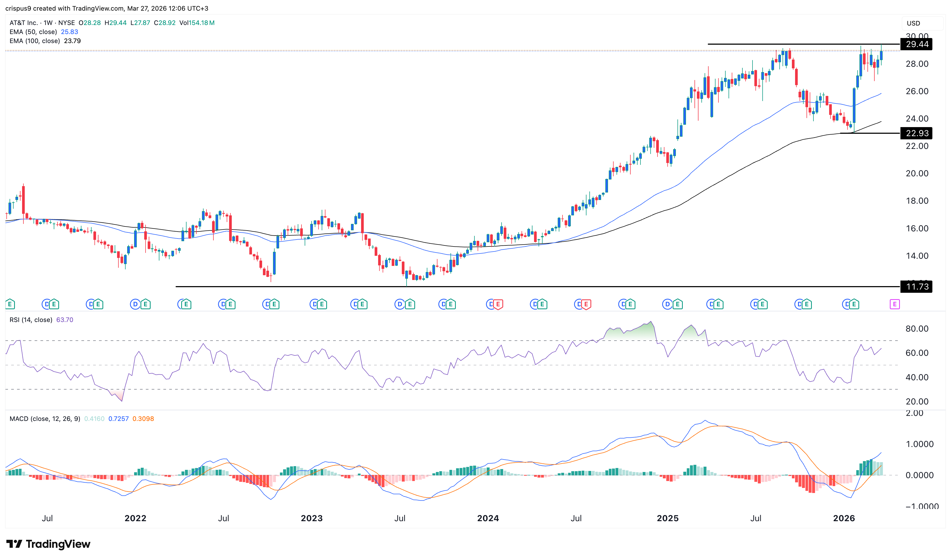Click the AT&T Inc. symbol title
The width and height of the screenshot is (951, 560).
click(x=23, y=23)
